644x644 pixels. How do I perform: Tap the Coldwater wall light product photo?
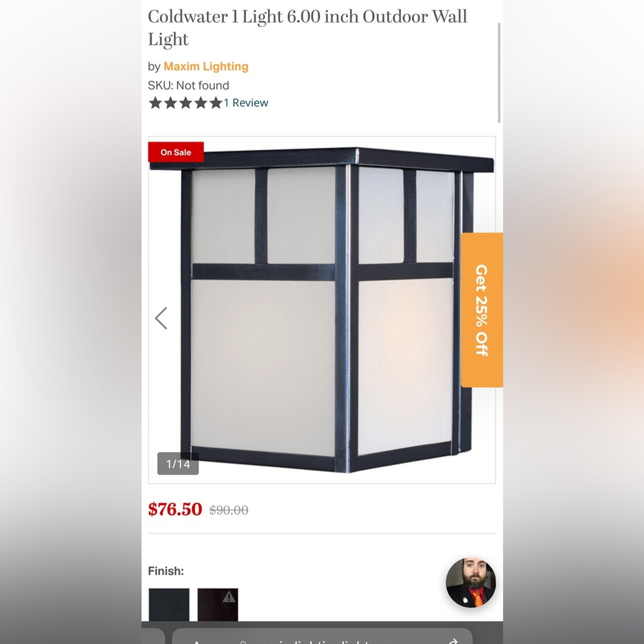click(321, 310)
